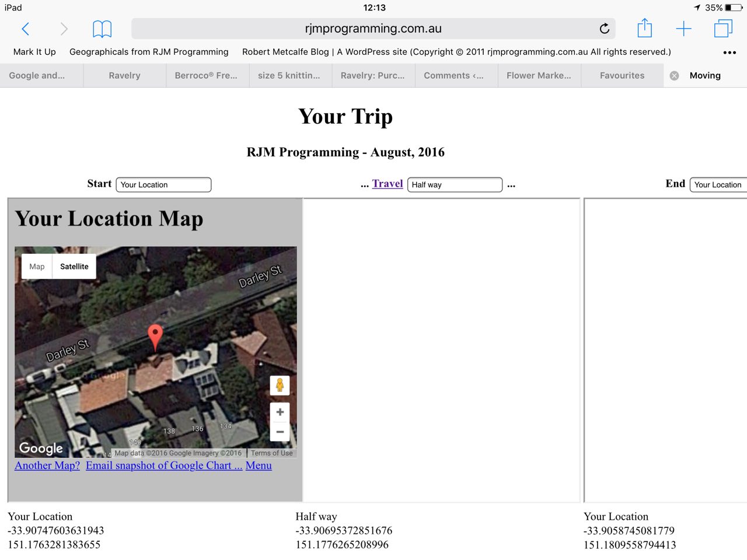Switch to the Google and... tab
Viewport: 747px width, 560px height.
click(x=41, y=76)
